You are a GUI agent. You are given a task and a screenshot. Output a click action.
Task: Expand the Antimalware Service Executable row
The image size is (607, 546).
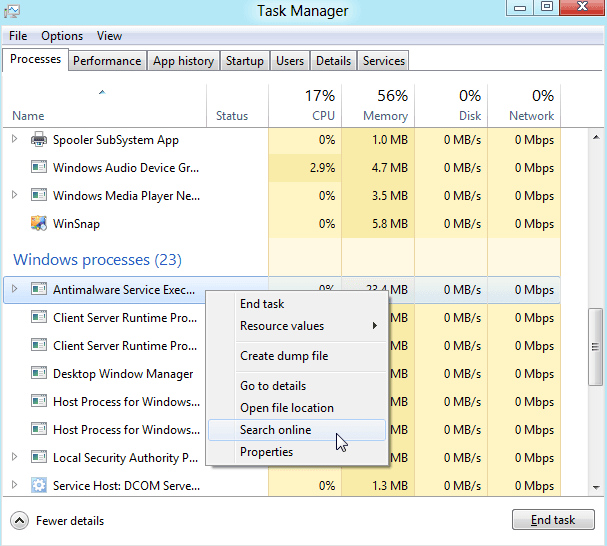tap(14, 289)
